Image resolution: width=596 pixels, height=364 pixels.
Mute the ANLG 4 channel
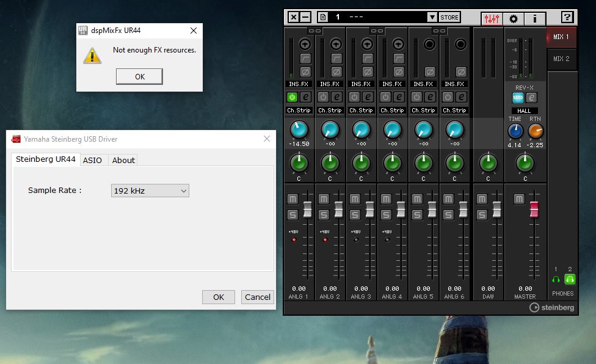coord(386,199)
